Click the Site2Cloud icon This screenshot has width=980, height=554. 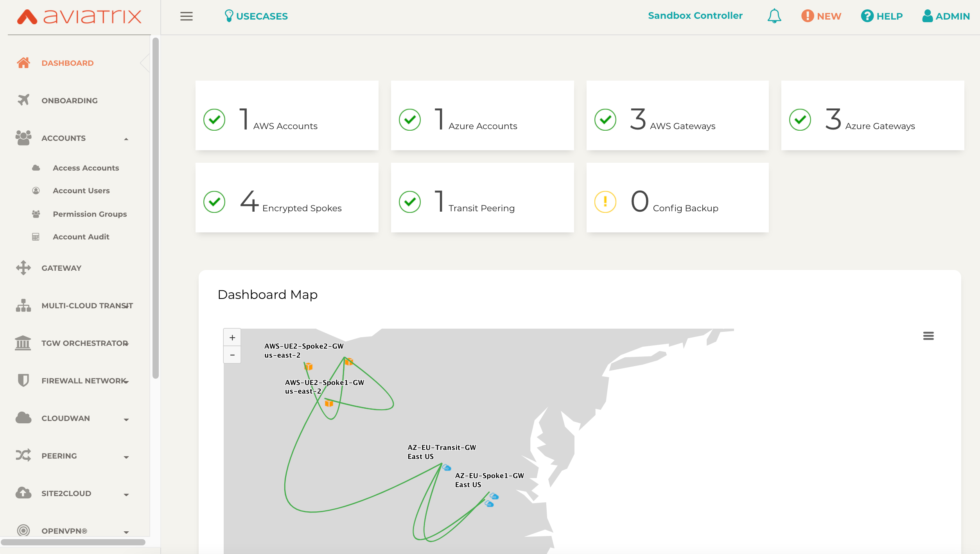23,493
